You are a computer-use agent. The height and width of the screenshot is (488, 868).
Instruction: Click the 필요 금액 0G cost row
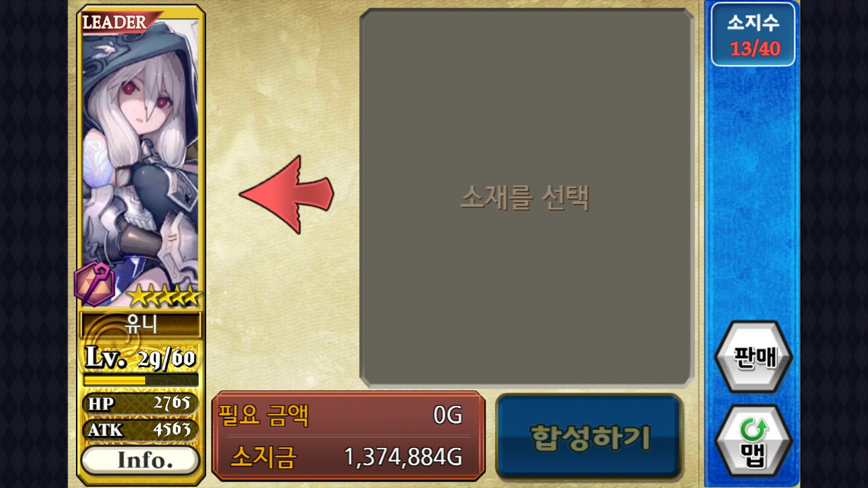tap(341, 415)
